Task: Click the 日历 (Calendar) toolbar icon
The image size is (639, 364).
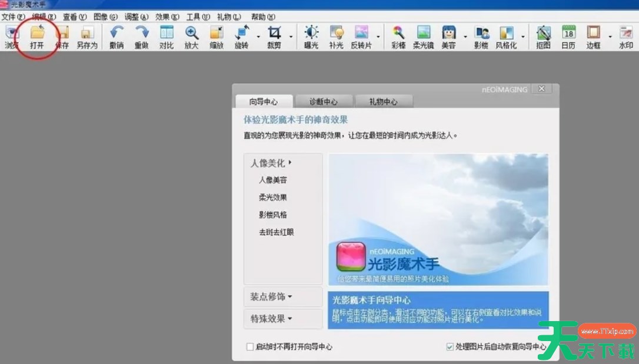Action: click(x=568, y=36)
